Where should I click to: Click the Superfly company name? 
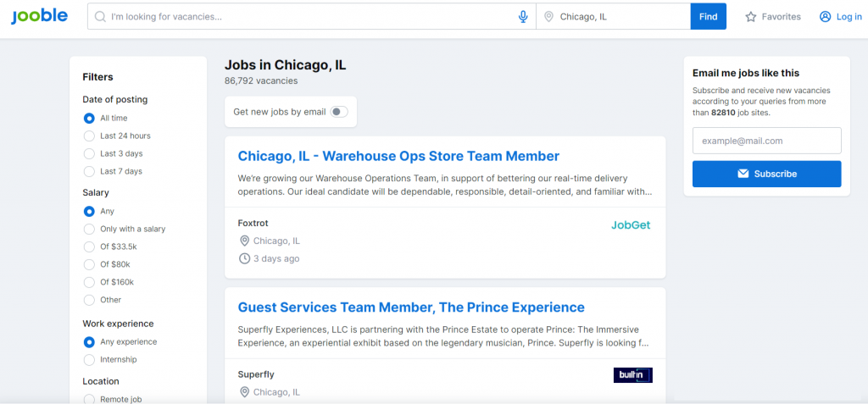coord(256,374)
